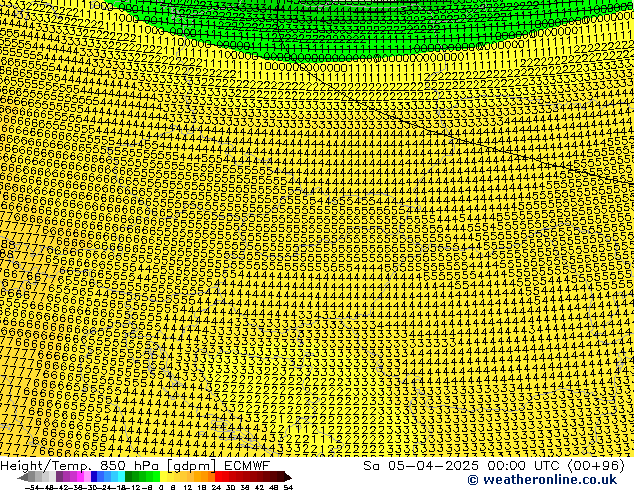Click the "54" value at the legend's end
Screen dimensions: 634x490
pyautogui.click(x=288, y=488)
